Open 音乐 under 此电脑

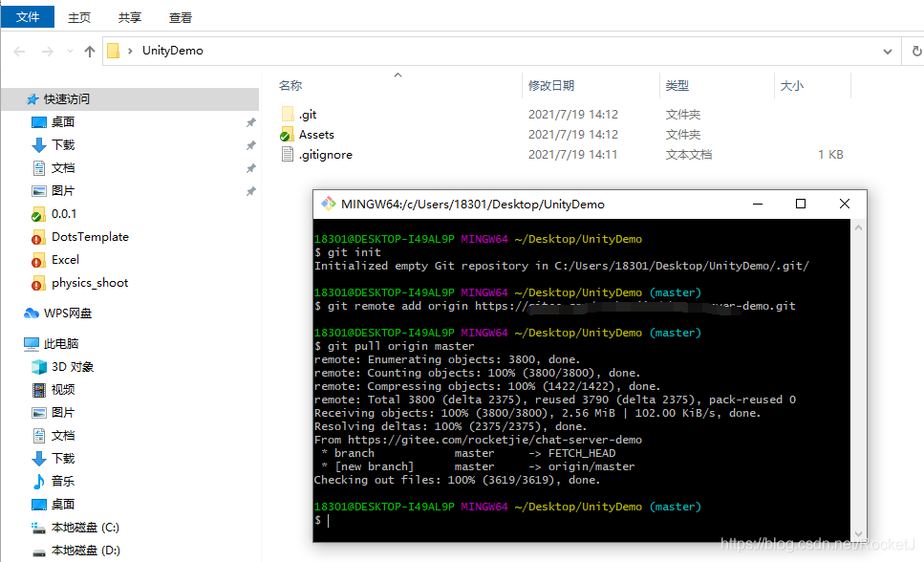[63, 481]
